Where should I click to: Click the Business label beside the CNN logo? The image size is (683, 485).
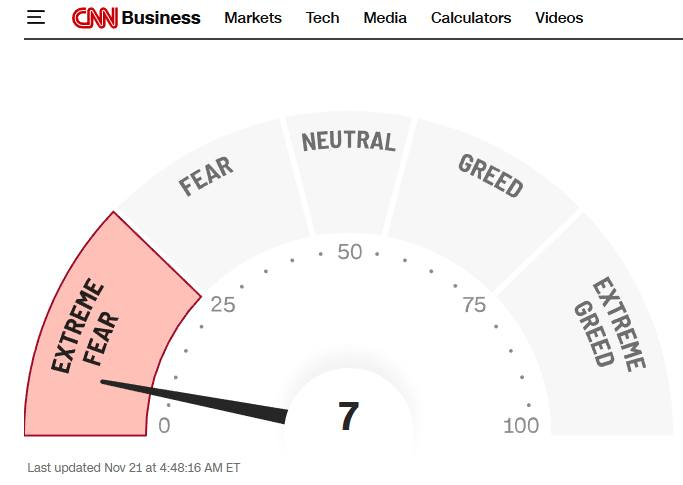coord(161,18)
